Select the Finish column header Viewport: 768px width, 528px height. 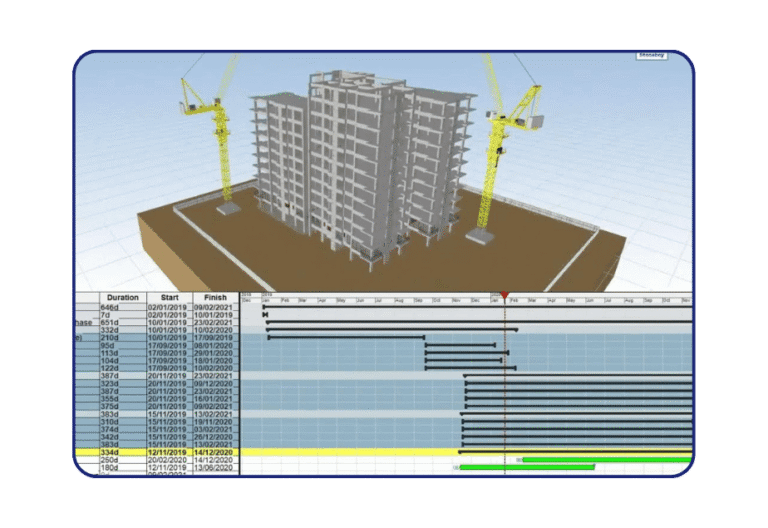tap(216, 297)
